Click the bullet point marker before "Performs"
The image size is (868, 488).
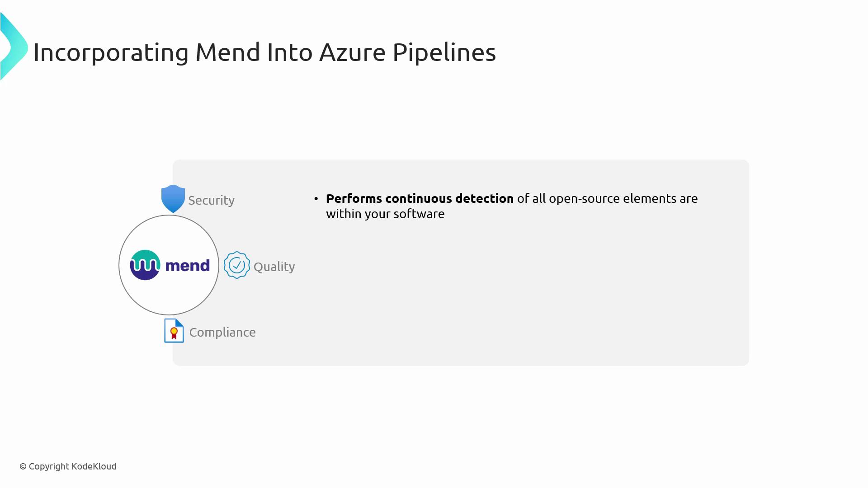pos(316,199)
